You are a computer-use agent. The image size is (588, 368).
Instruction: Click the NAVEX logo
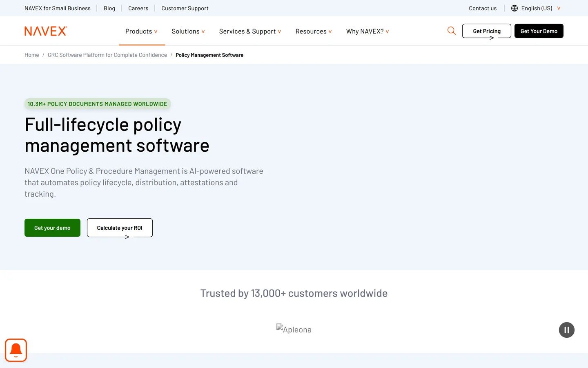(x=46, y=31)
